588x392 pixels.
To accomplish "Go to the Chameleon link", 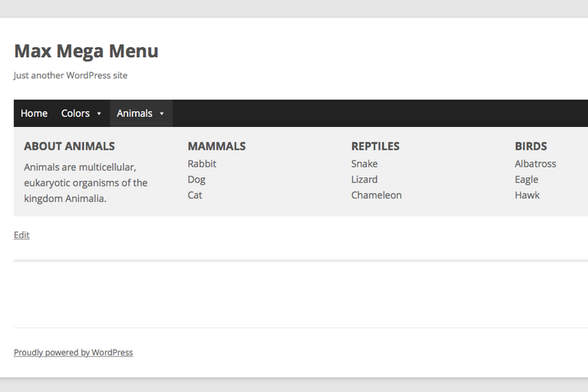I will click(376, 195).
